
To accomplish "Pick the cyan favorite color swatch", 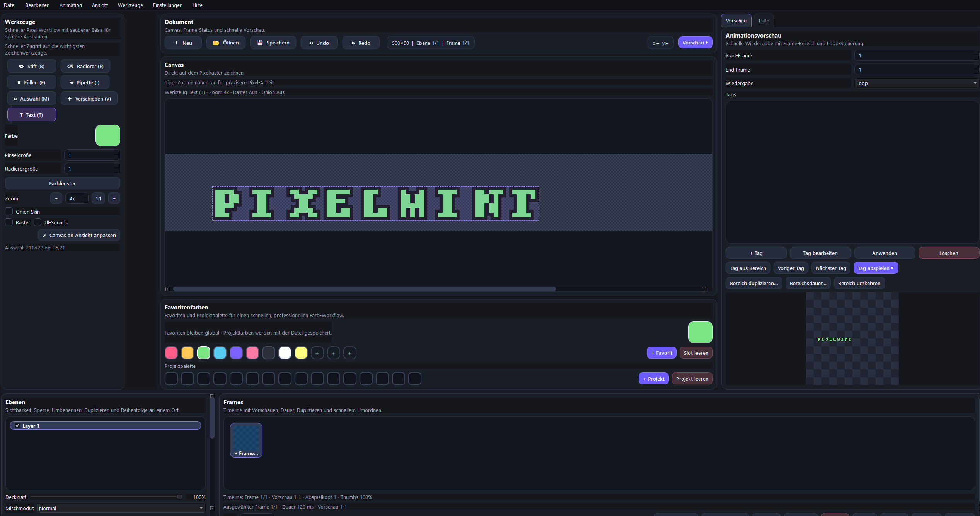I will point(220,353).
